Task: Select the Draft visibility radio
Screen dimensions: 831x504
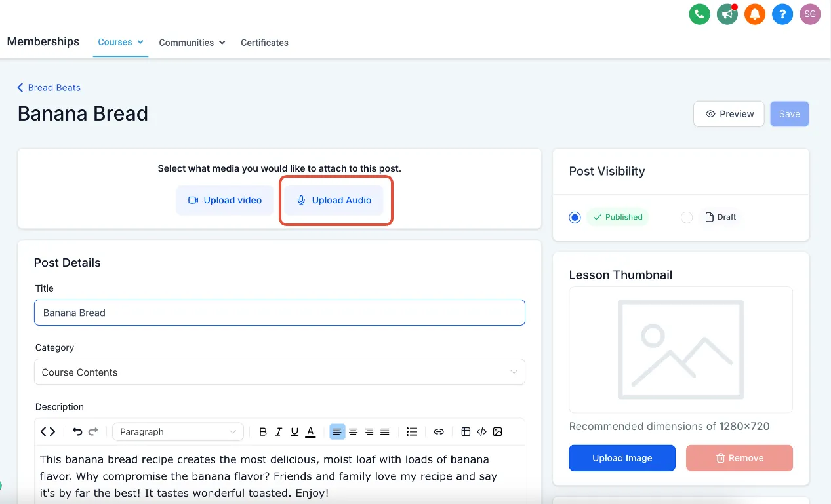Action: pos(687,217)
